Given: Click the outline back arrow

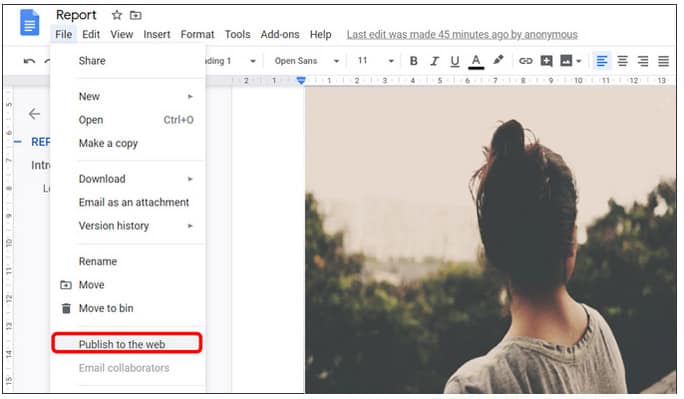Looking at the screenshot, I should [34, 114].
